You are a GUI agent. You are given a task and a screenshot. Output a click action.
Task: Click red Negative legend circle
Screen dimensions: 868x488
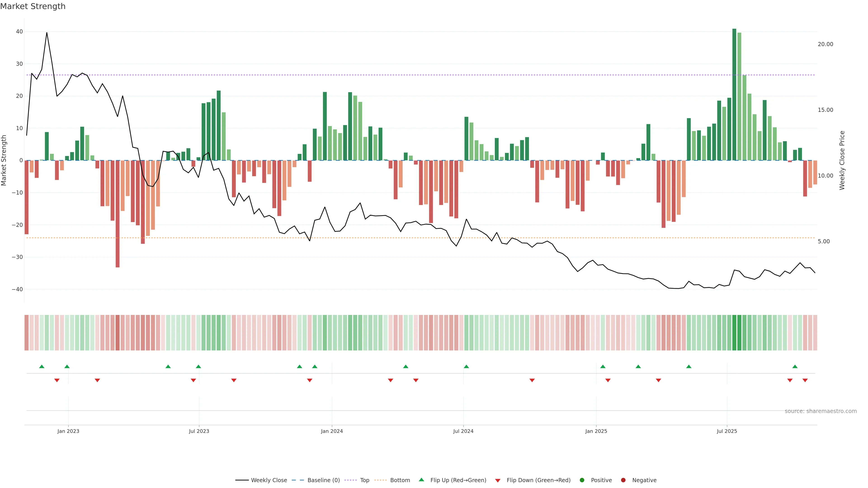point(623,480)
